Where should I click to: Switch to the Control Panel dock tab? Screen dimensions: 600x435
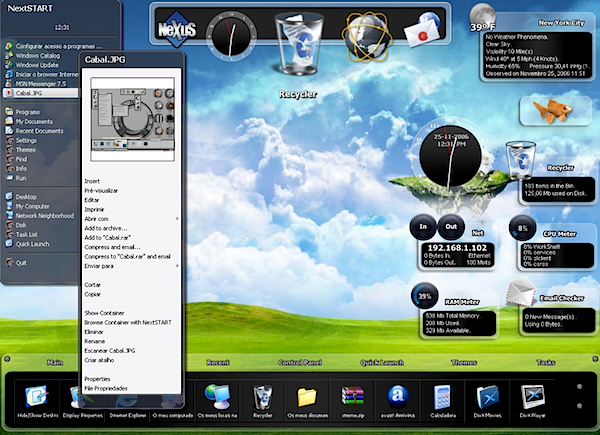[x=300, y=362]
